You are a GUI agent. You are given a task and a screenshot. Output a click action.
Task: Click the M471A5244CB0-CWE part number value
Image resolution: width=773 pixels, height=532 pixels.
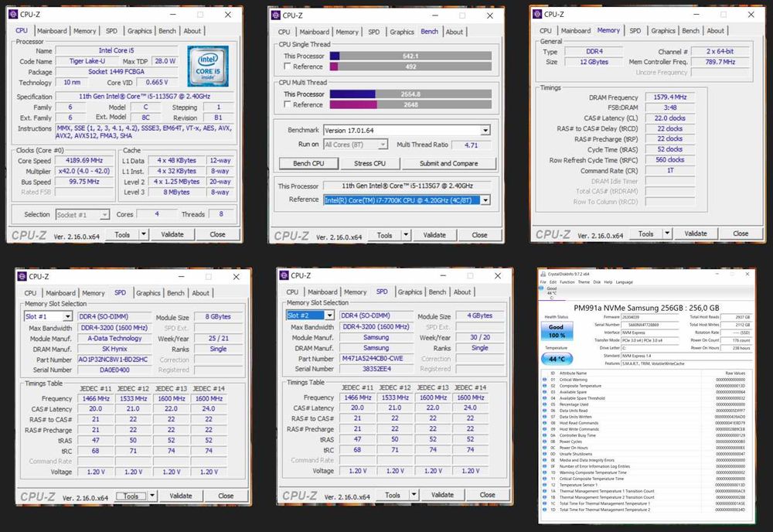(376, 359)
